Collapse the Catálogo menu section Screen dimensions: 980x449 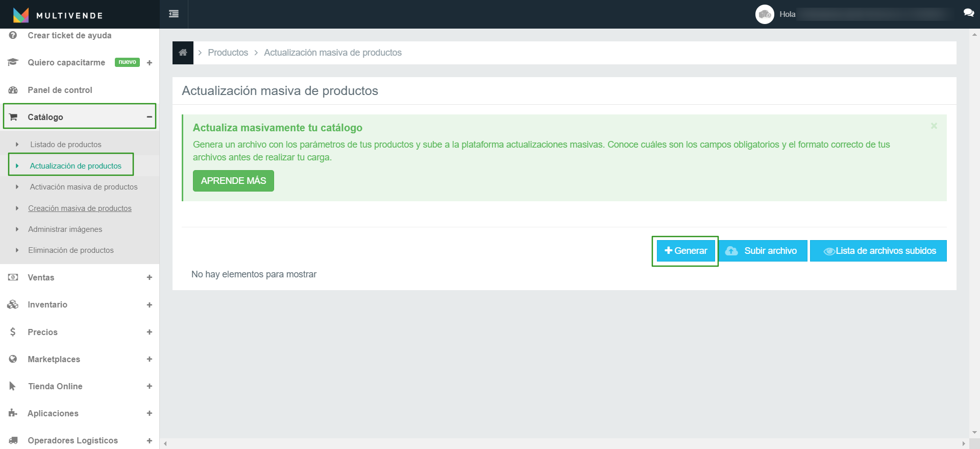point(149,117)
